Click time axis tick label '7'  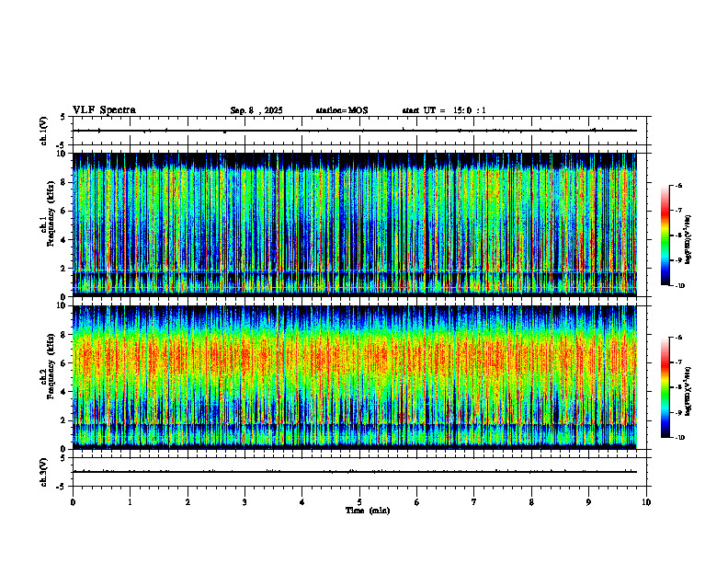click(474, 502)
